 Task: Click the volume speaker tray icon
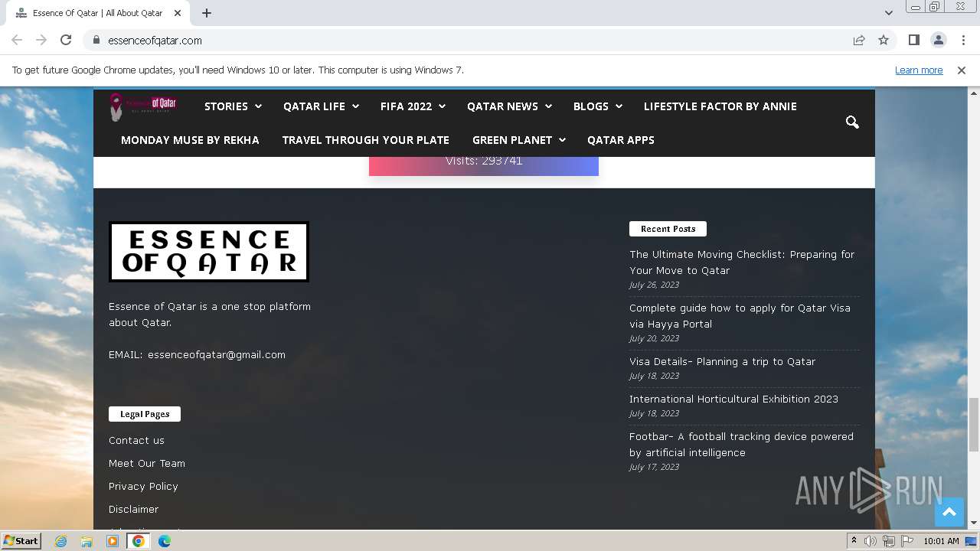tap(871, 541)
